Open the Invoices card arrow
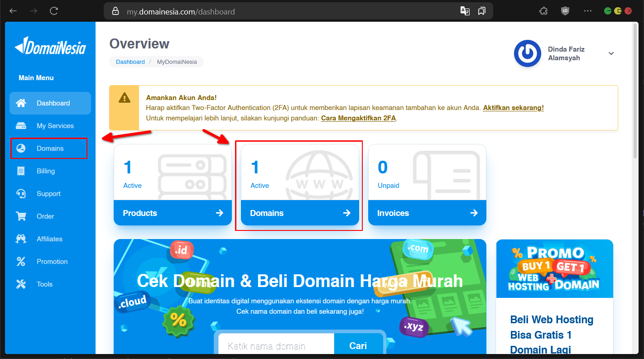This screenshot has width=644, height=359. tap(474, 213)
